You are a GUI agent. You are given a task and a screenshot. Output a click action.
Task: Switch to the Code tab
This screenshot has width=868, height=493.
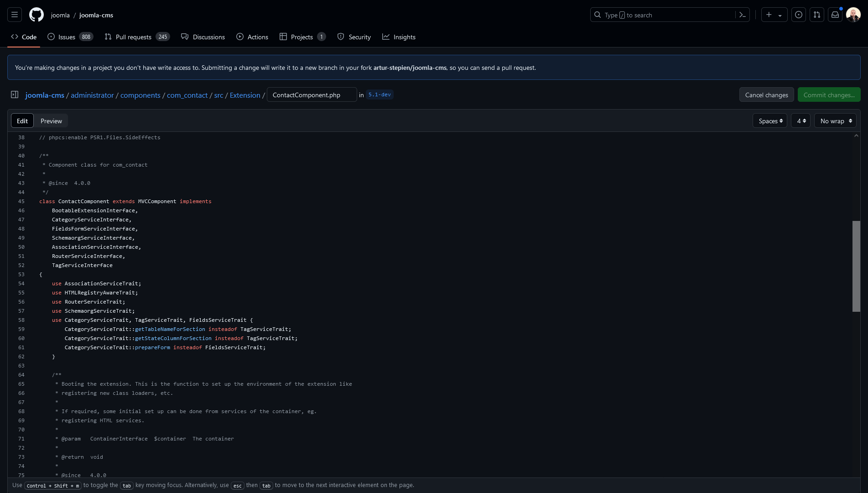coord(24,37)
